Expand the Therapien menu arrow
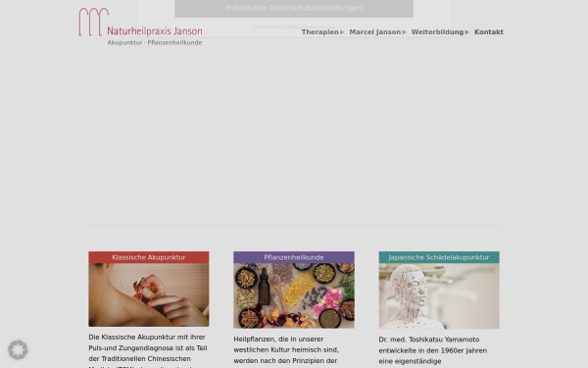The width and height of the screenshot is (588, 368). (x=342, y=32)
